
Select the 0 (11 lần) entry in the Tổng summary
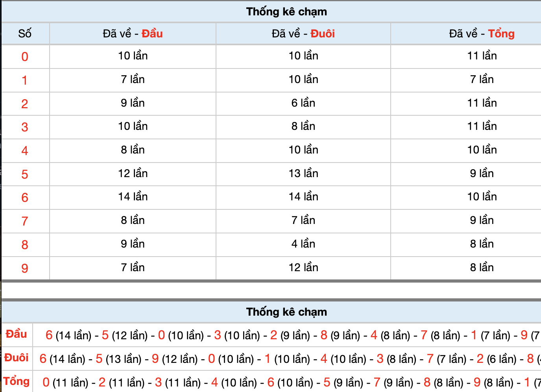tap(65, 383)
